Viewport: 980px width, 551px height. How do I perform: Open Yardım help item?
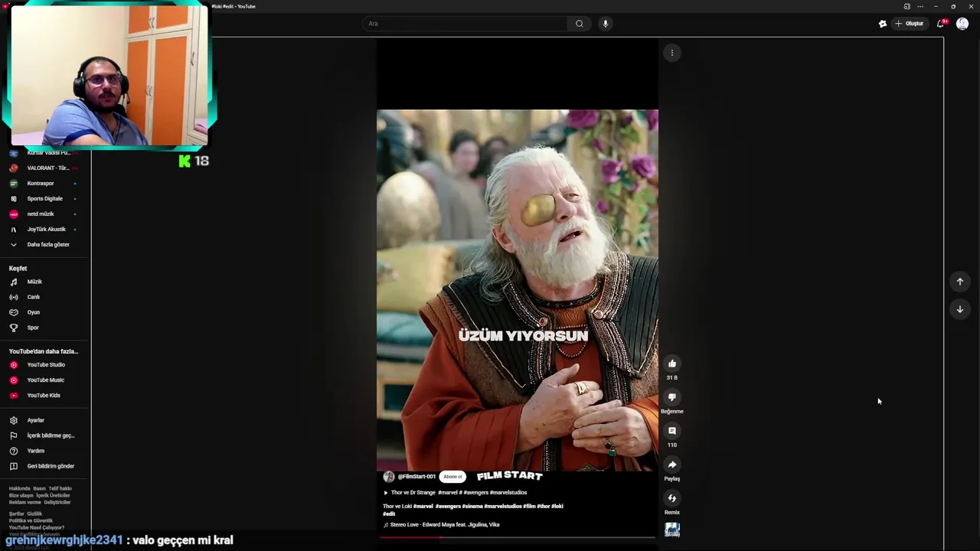[x=45, y=451]
